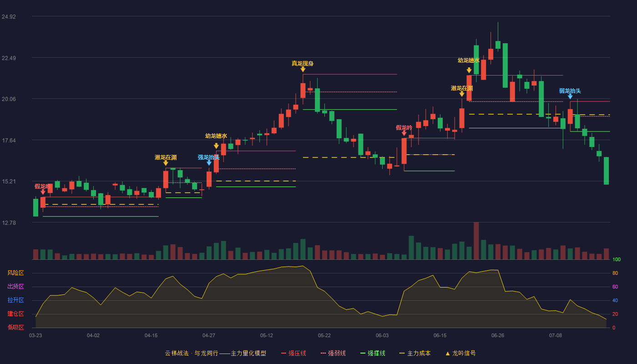Click the green 100 indicator axis value
The image size is (637, 364).
(617, 260)
